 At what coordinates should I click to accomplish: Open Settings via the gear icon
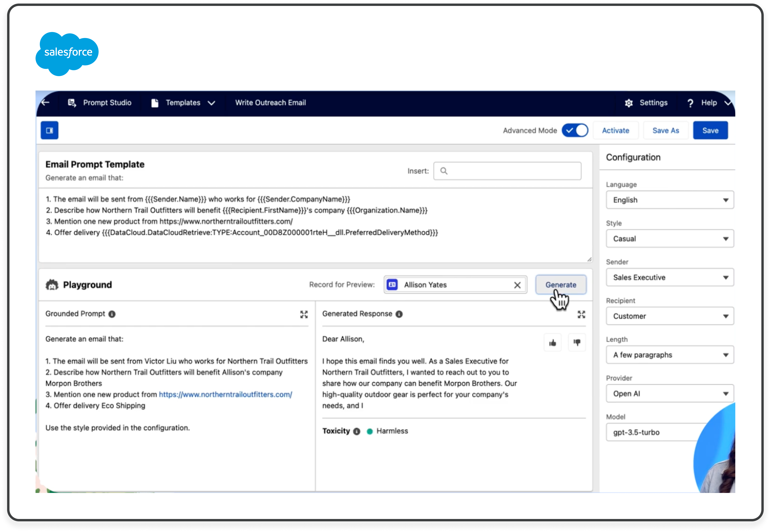click(x=629, y=103)
